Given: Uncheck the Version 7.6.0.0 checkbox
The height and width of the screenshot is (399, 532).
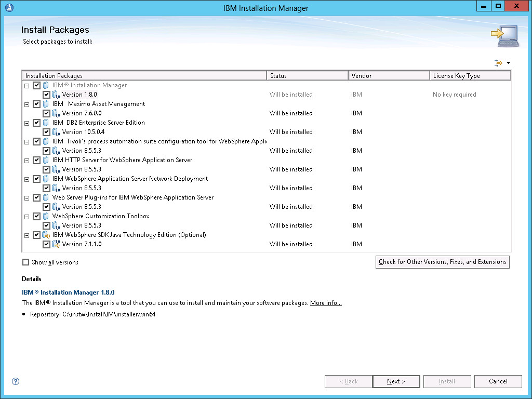Looking at the screenshot, I should [x=46, y=113].
